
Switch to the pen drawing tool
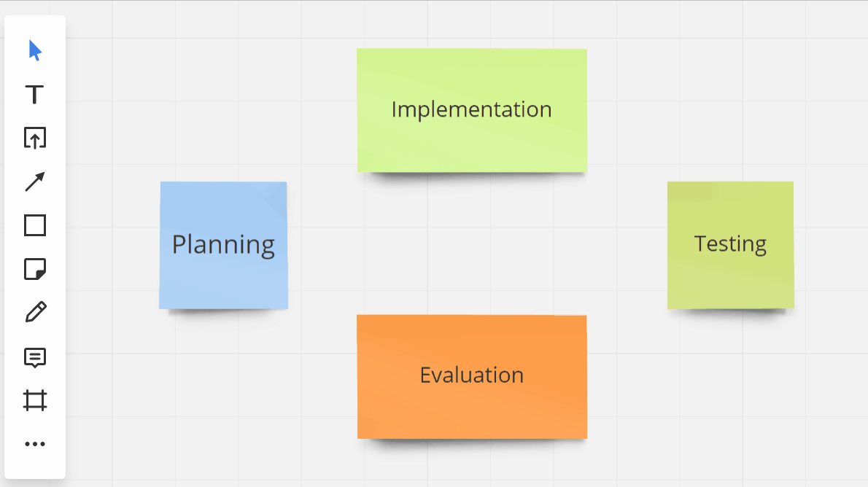click(35, 312)
